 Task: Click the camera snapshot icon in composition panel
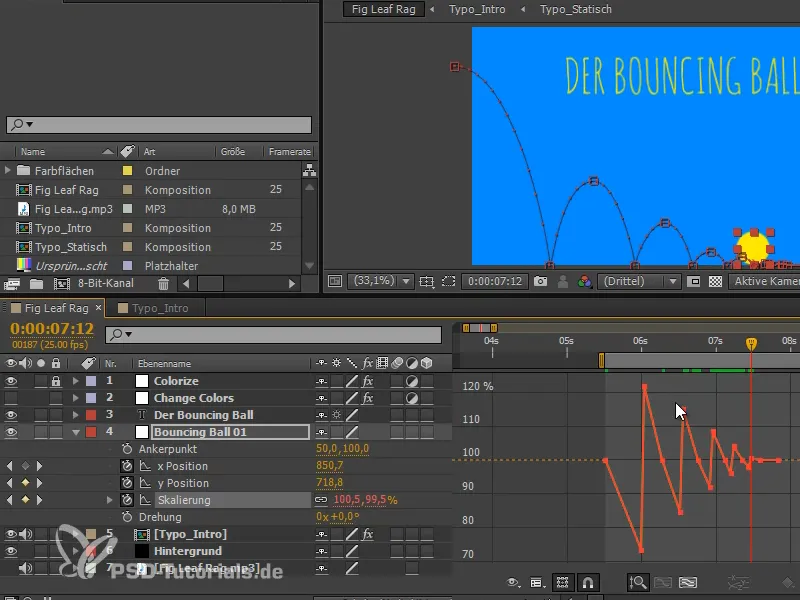point(540,281)
